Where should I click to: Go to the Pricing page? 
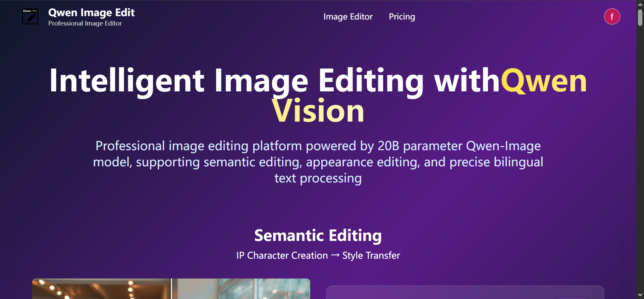click(x=402, y=16)
